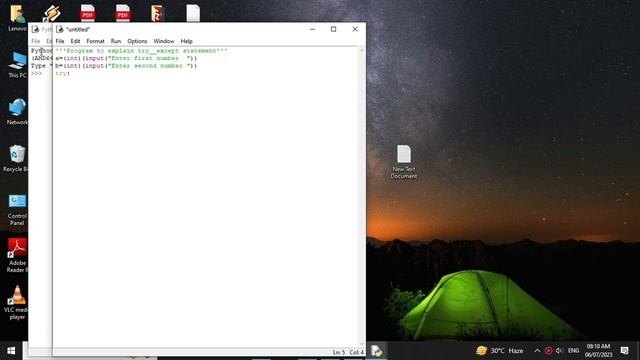Click the Lenovo user folder desktop icon
Screen dimensions: 640x360
17,18
